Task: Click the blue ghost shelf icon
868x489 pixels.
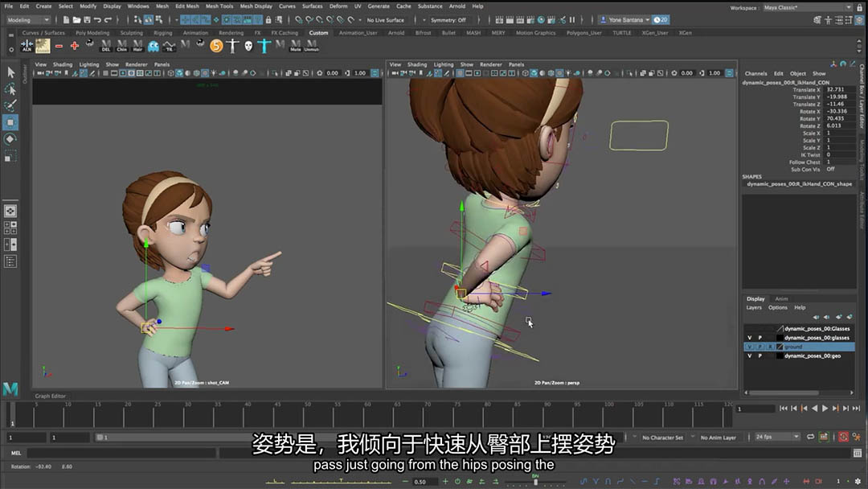Action: [x=154, y=46]
